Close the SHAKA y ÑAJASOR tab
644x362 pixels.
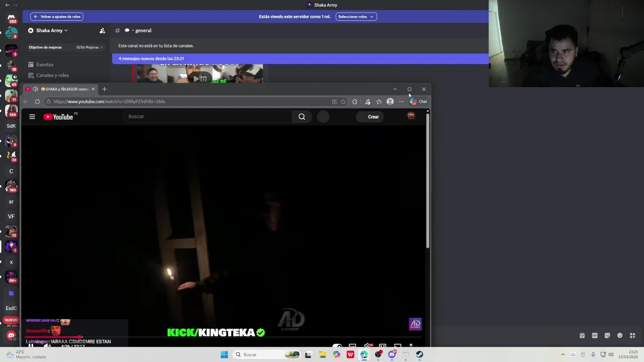[93, 89]
